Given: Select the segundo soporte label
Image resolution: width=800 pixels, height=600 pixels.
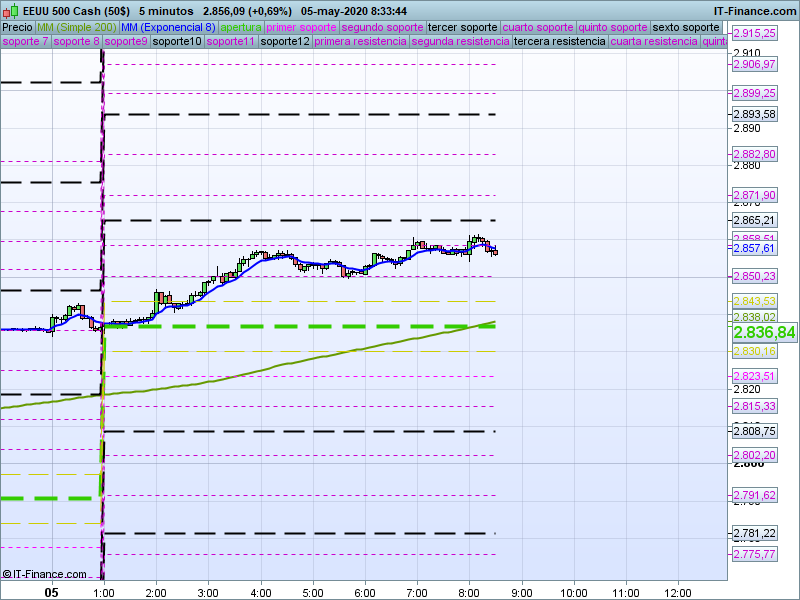Looking at the screenshot, I should 382,27.
